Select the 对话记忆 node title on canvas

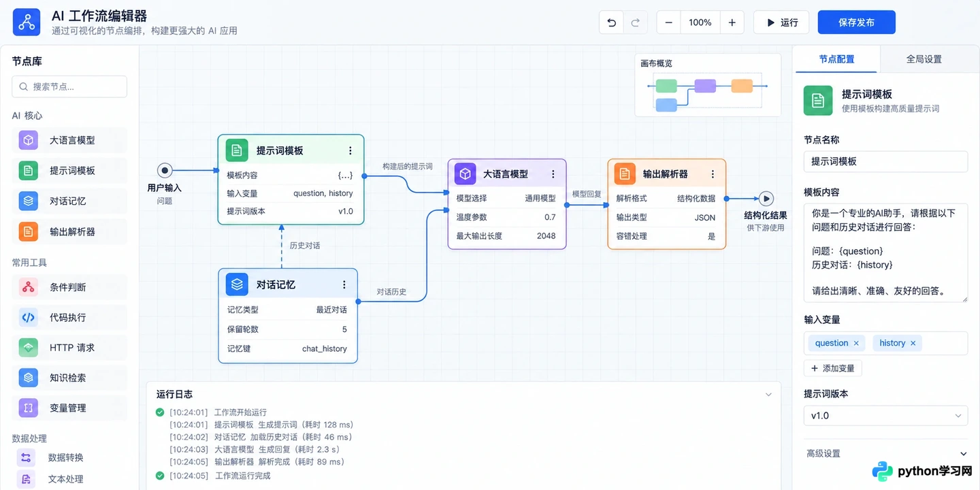point(276,284)
